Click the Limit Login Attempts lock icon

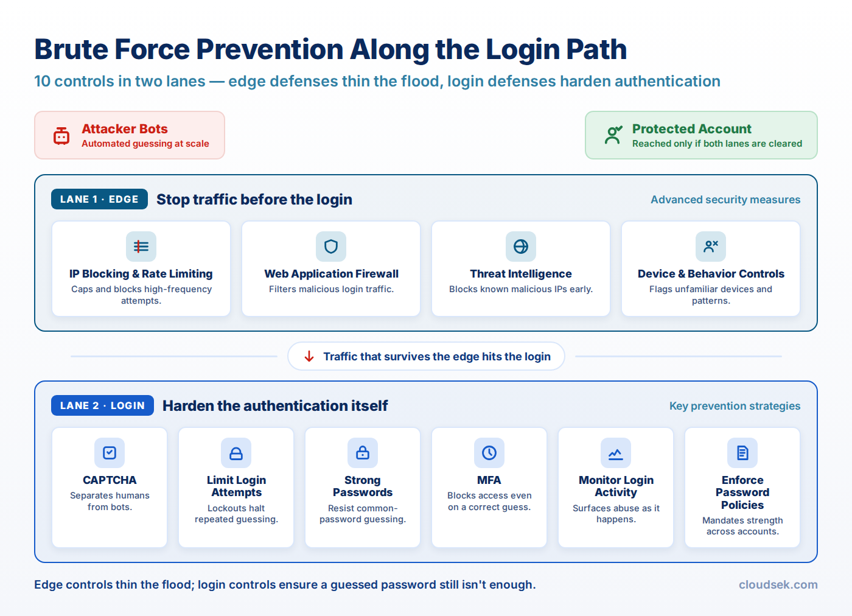coord(236,453)
